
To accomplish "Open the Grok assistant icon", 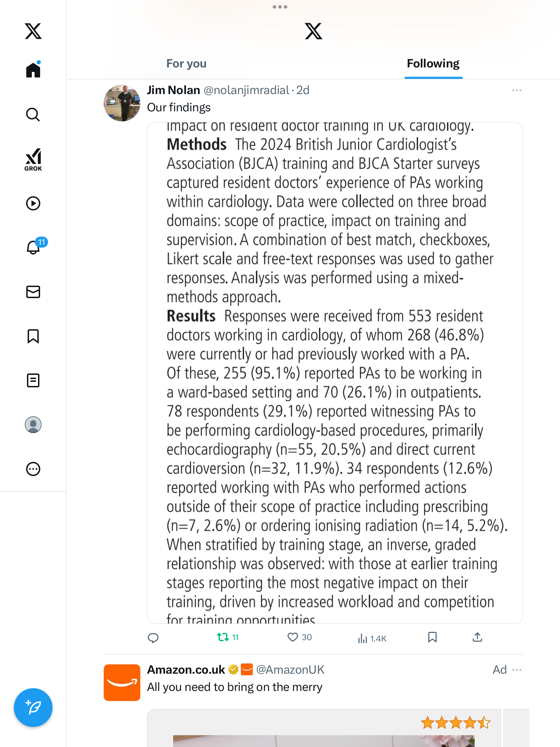I will click(x=33, y=159).
